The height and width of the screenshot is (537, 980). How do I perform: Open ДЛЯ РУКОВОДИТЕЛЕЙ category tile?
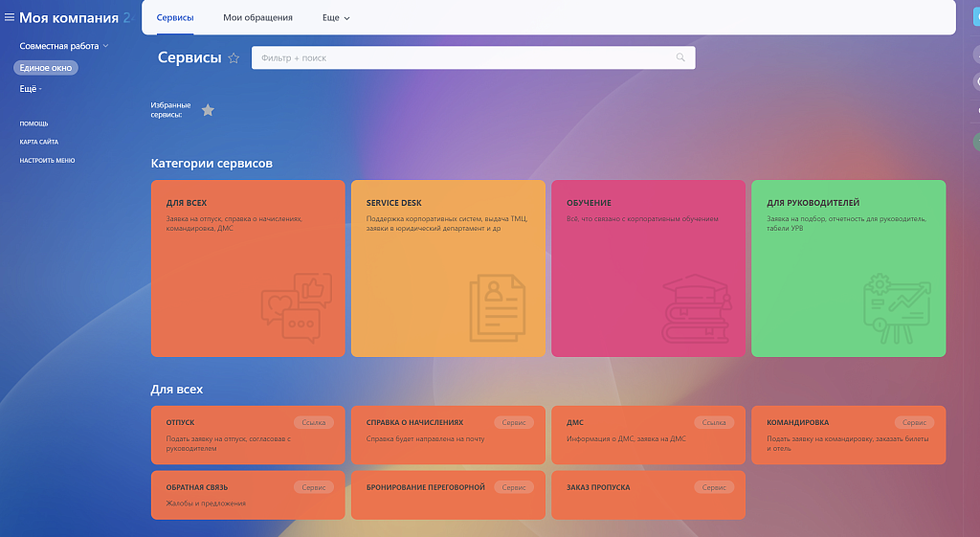pos(849,269)
